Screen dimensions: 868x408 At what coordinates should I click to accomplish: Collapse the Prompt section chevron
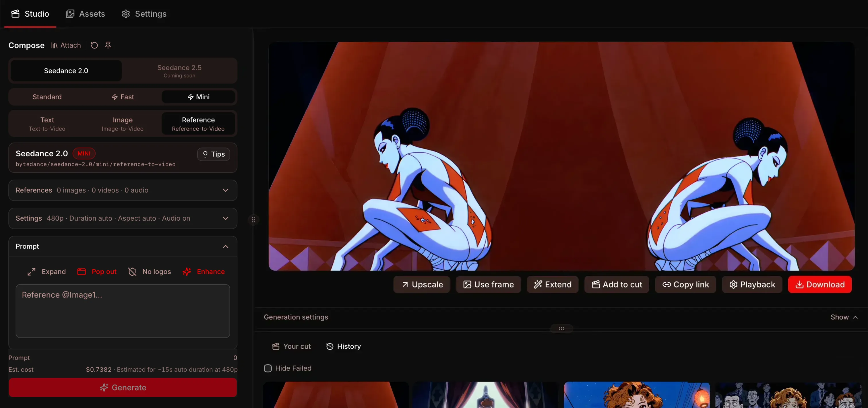[x=225, y=247]
